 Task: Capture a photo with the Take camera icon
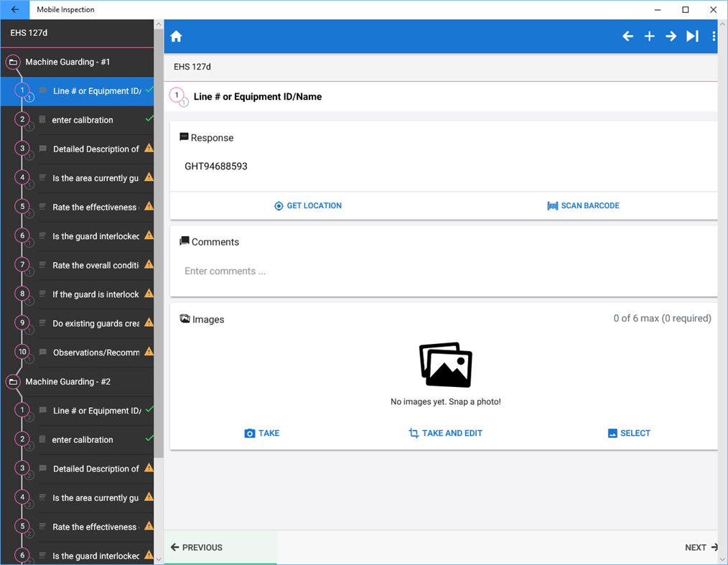(x=251, y=433)
